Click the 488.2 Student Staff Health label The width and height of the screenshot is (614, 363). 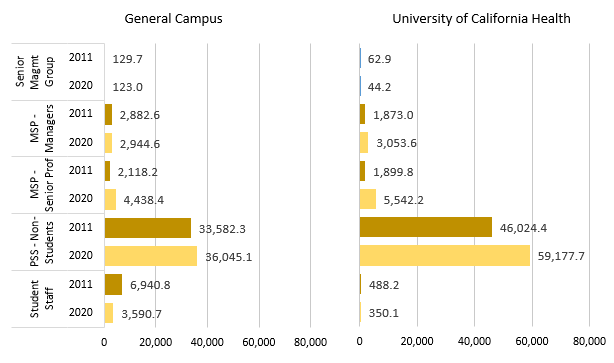click(x=384, y=285)
